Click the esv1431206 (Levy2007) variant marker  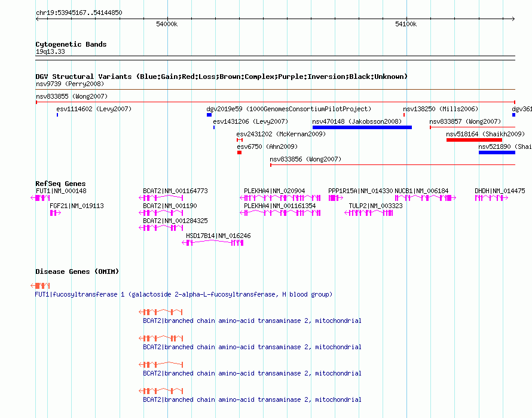click(x=214, y=127)
